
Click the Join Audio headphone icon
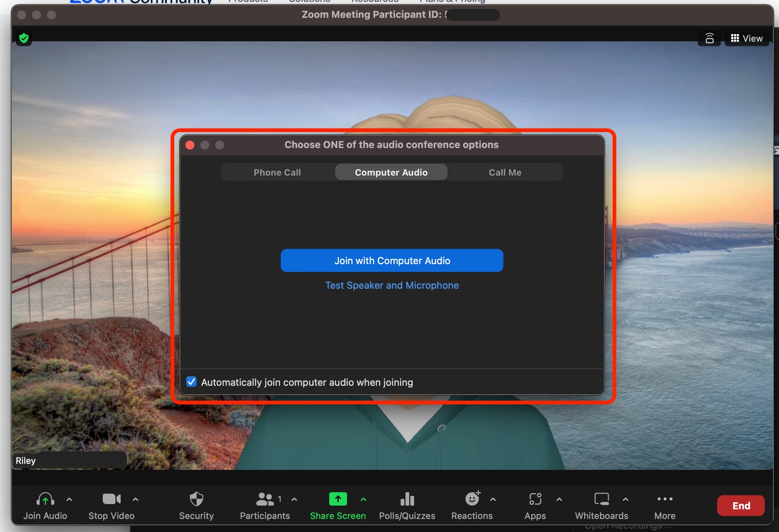(x=45, y=499)
